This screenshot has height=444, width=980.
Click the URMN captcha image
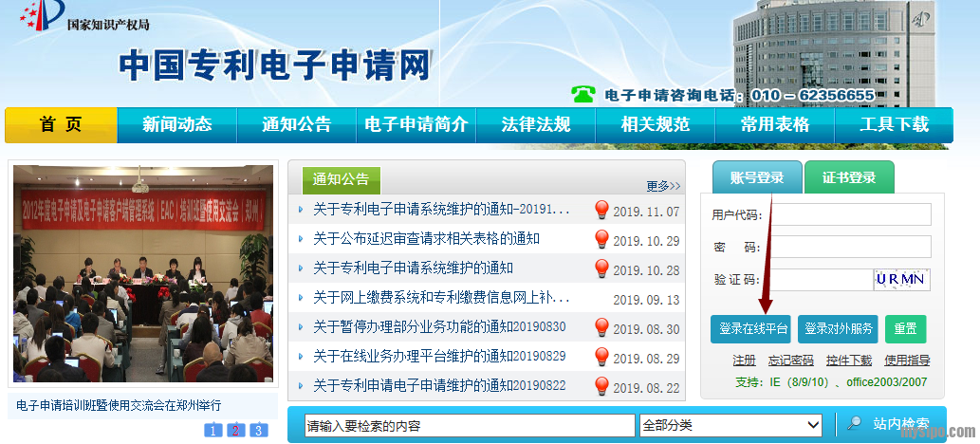(900, 279)
